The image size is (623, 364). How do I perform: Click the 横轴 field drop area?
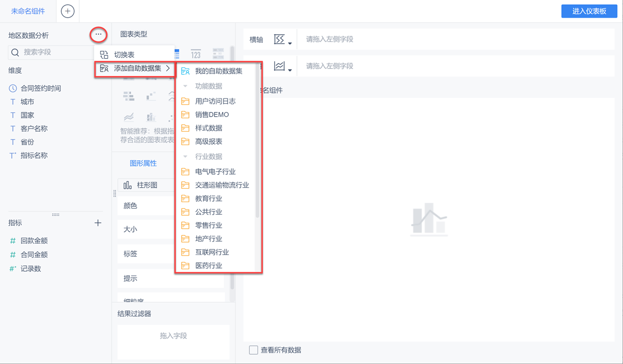point(457,39)
